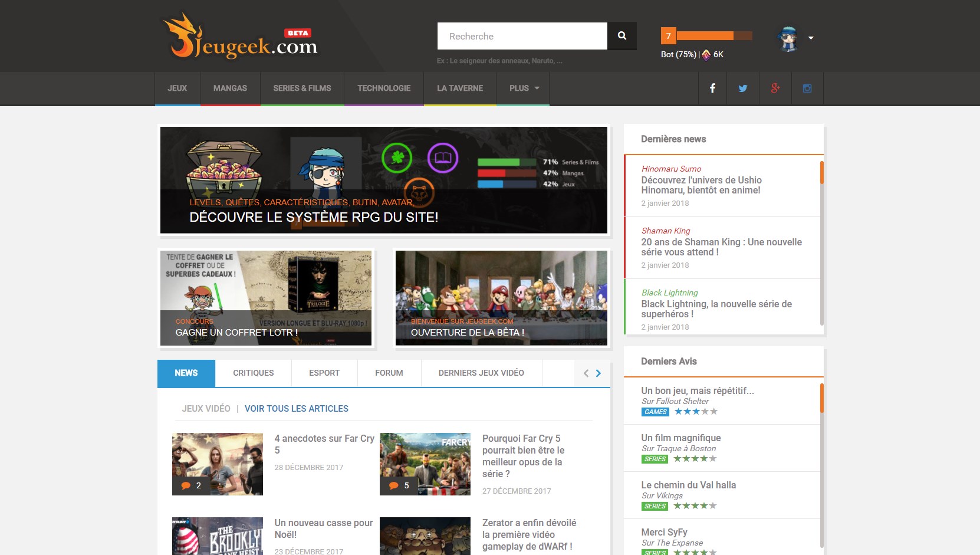Click star rating for Fallout Shelter review
The height and width of the screenshot is (555, 980).
point(696,412)
